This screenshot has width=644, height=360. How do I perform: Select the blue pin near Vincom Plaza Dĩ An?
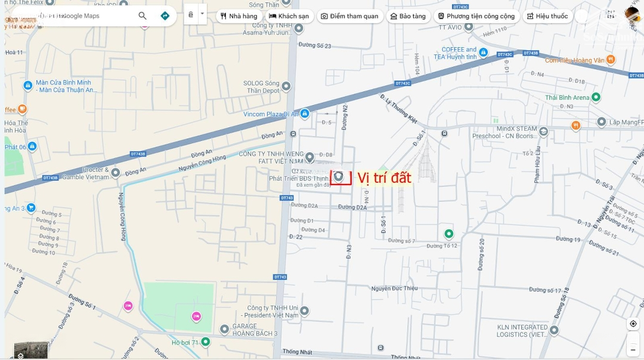point(304,112)
